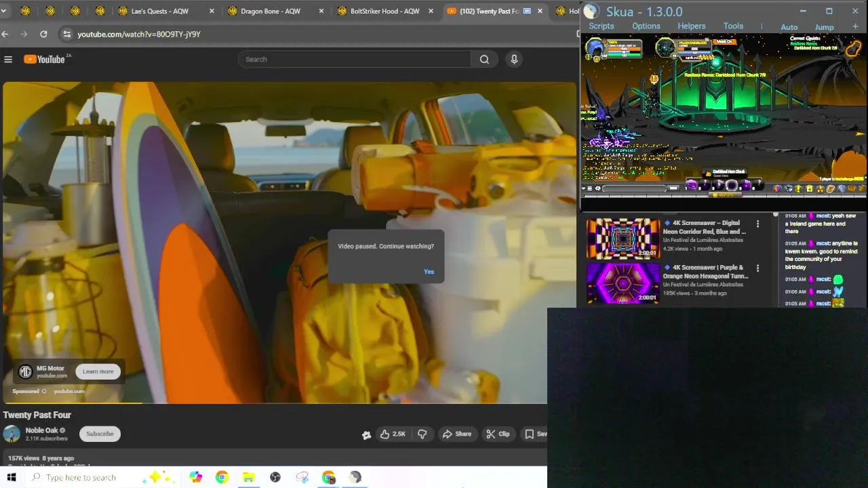The height and width of the screenshot is (488, 868).
Task: Click the tracked quest item icon top-right of game
Action: (852, 49)
